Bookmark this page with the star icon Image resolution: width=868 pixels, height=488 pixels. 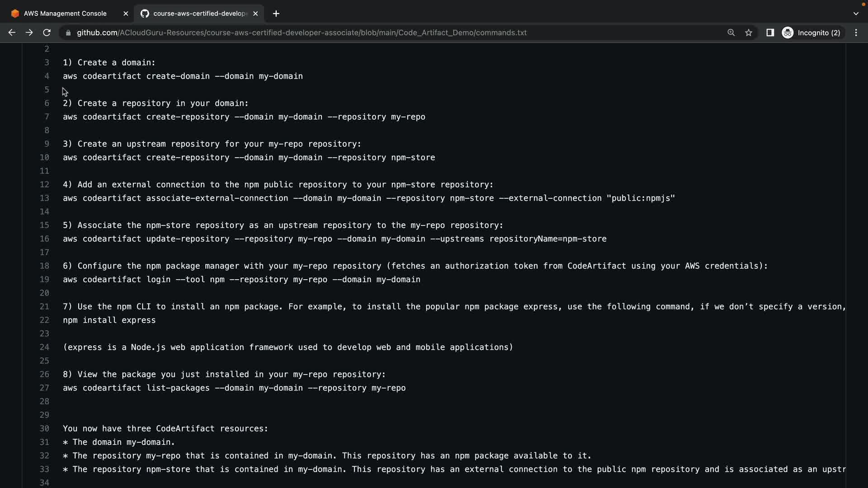click(749, 33)
